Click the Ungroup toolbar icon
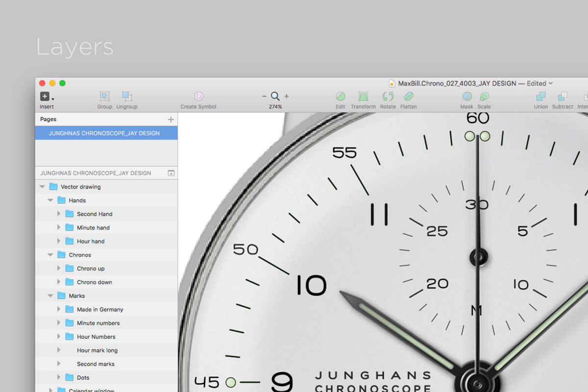Screen dimensions: 588x392 127,97
